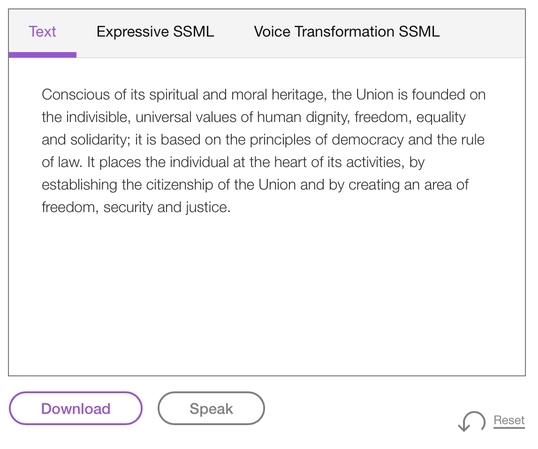Place cursor on the word indivisible
Screen dimensions: 538x449
[x=98, y=117]
